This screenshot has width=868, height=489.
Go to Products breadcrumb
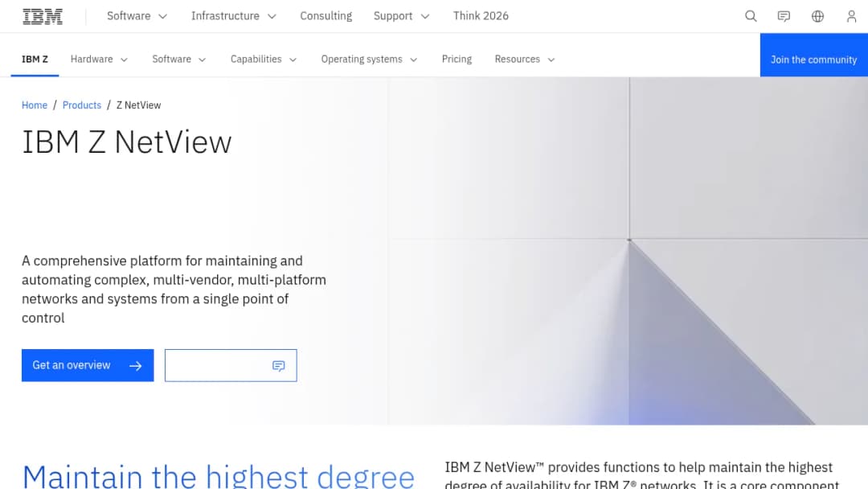tap(82, 105)
